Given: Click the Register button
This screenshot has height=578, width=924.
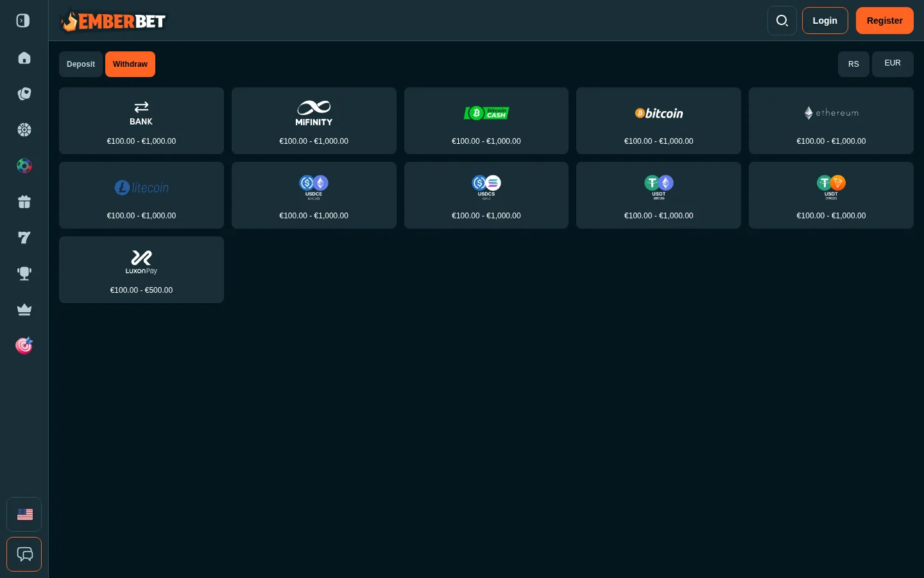Looking at the screenshot, I should (885, 21).
